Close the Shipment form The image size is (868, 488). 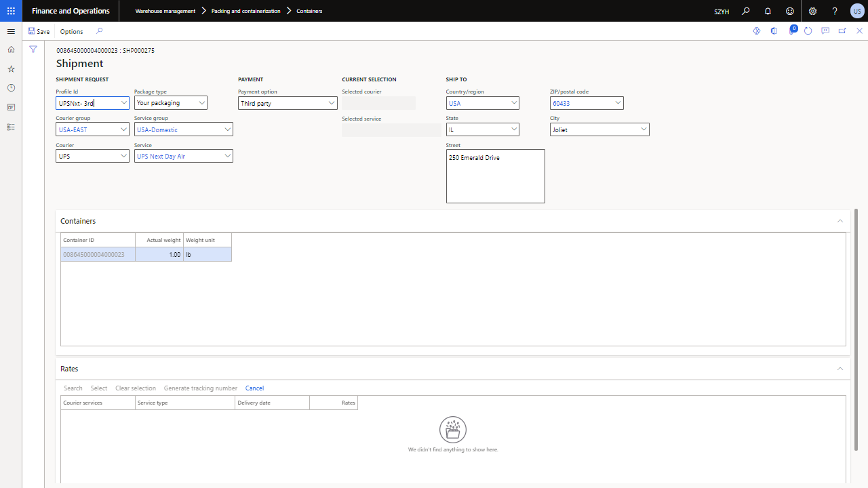(x=860, y=31)
